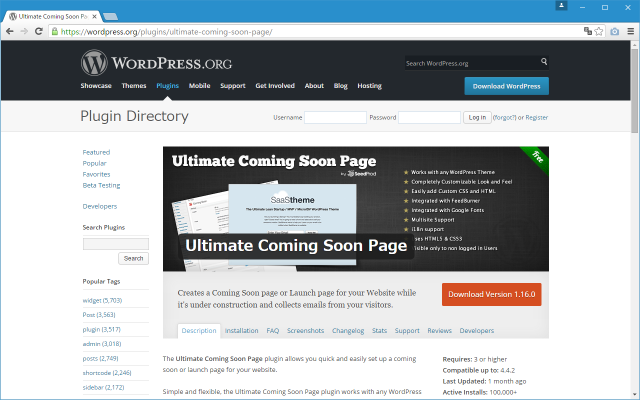Click the sidebar Search button
Screen dimensions: 640x400
pos(133,258)
